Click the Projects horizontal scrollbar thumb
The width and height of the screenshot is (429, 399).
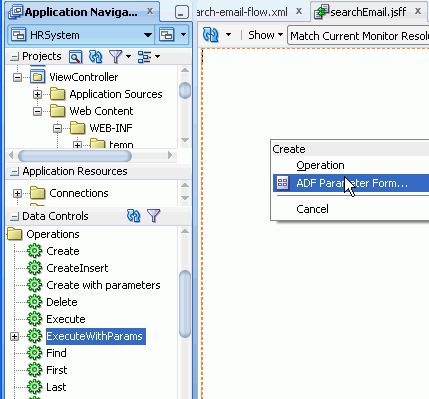[x=75, y=156]
